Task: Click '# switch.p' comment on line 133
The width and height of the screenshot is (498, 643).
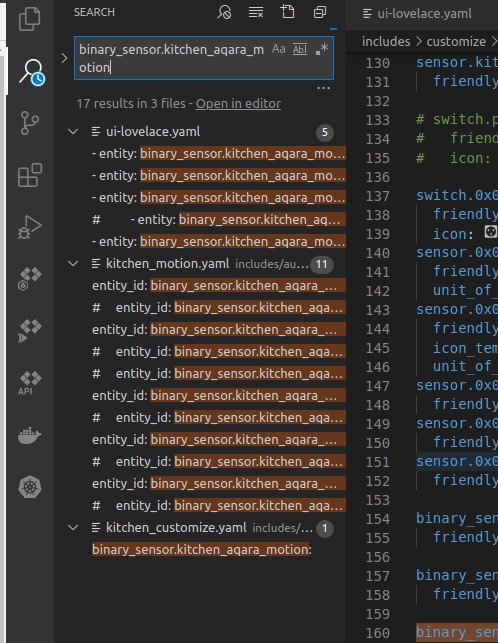Action: coord(457,120)
